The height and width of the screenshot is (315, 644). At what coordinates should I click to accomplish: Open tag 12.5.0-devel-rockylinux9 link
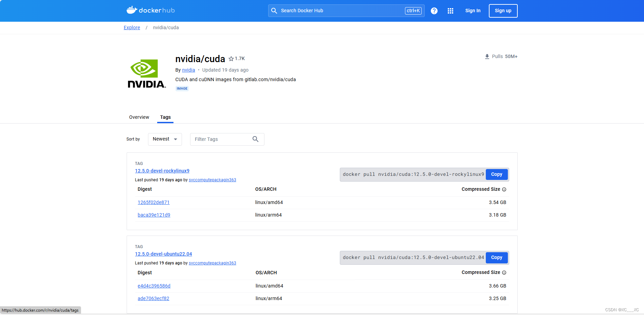click(162, 171)
